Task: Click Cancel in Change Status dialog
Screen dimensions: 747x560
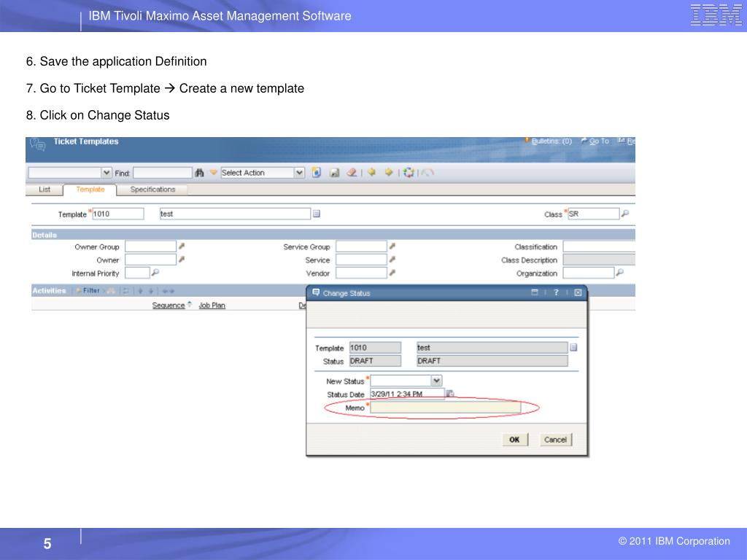Action: (555, 440)
